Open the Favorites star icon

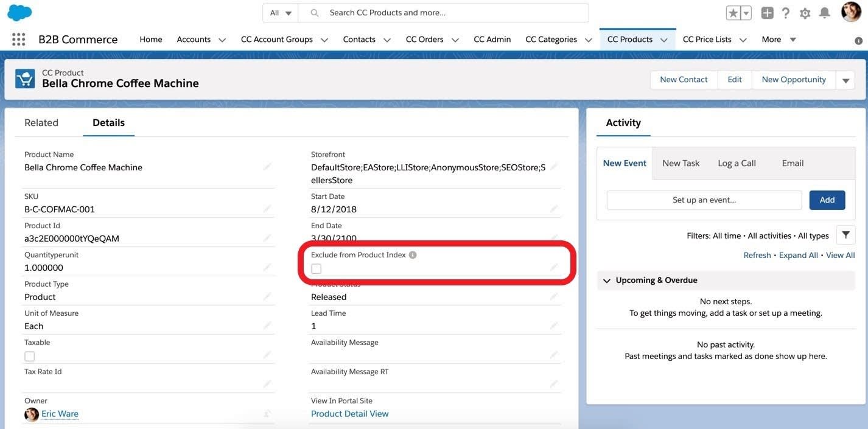click(x=733, y=13)
